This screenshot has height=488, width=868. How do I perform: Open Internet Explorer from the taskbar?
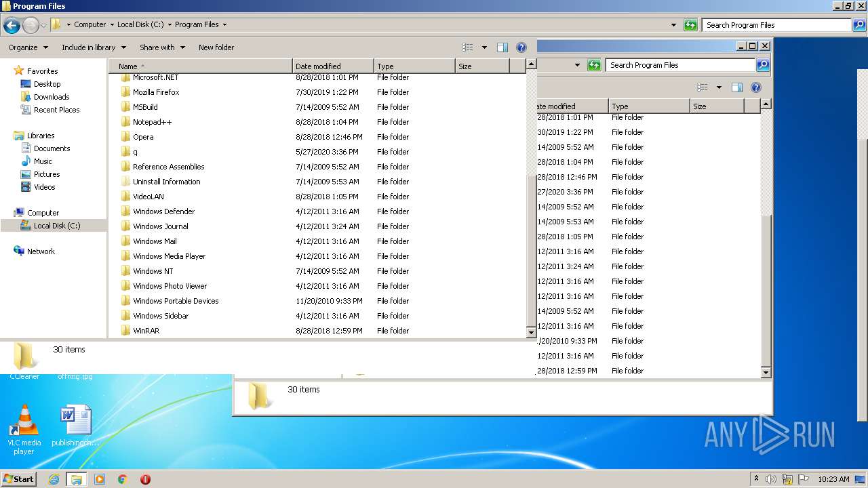pos(54,479)
